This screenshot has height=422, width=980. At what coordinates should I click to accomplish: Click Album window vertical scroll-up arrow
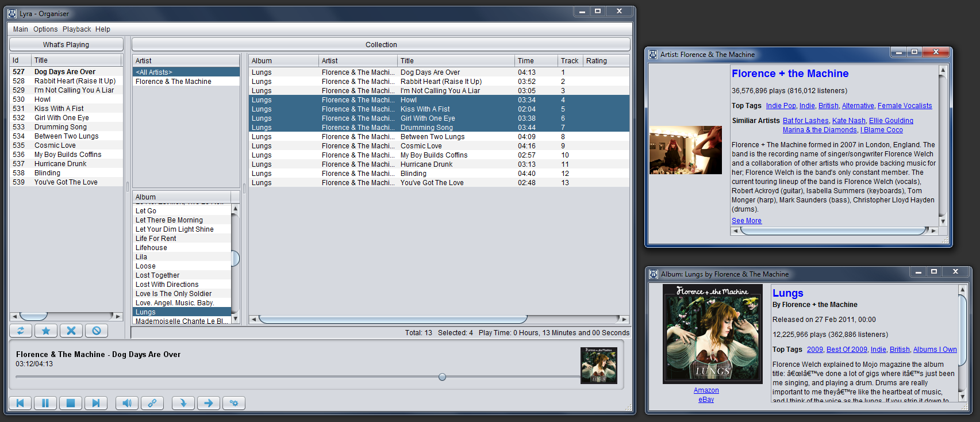pos(963,289)
